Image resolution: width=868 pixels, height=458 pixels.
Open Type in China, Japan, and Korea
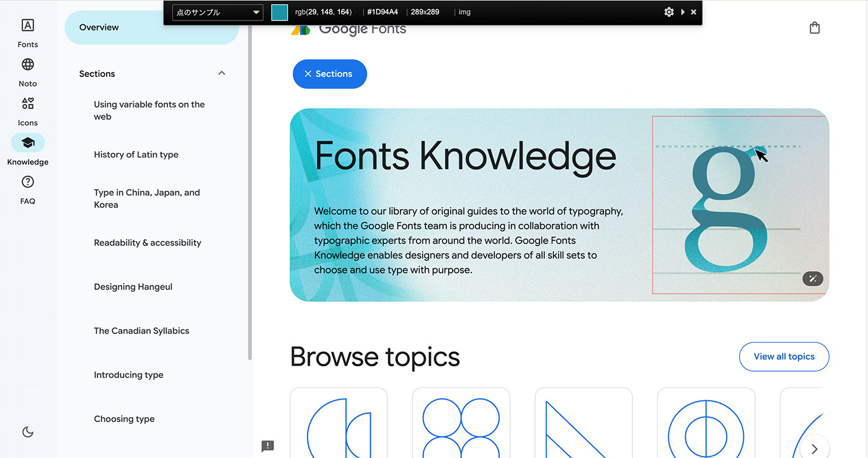(147, 198)
